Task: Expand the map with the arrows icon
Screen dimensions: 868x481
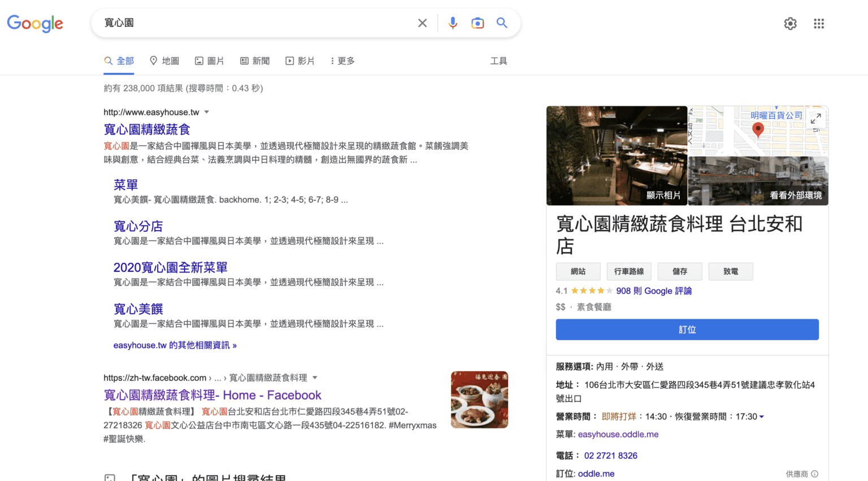Action: point(815,119)
